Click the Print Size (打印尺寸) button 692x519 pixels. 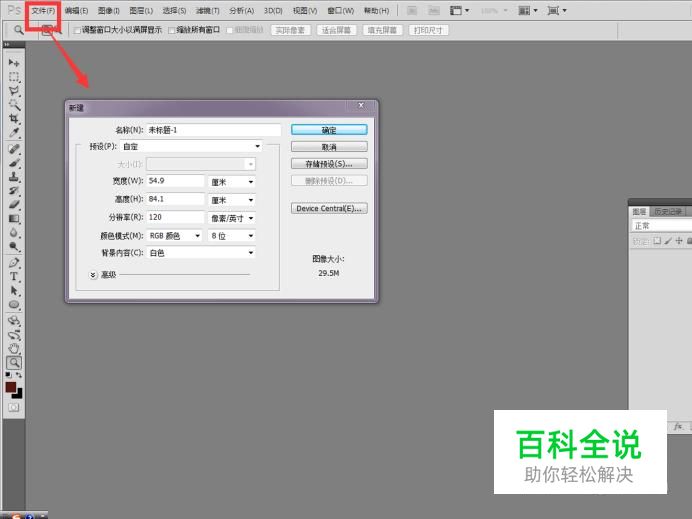point(429,30)
